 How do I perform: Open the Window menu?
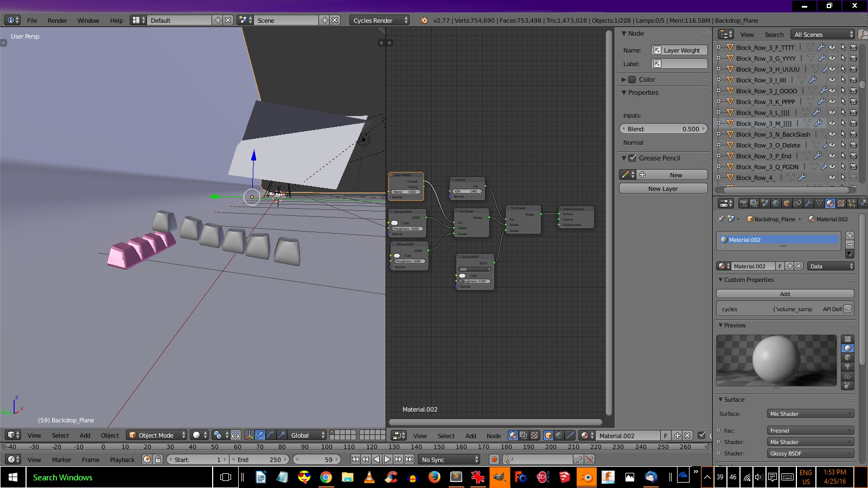(x=88, y=20)
